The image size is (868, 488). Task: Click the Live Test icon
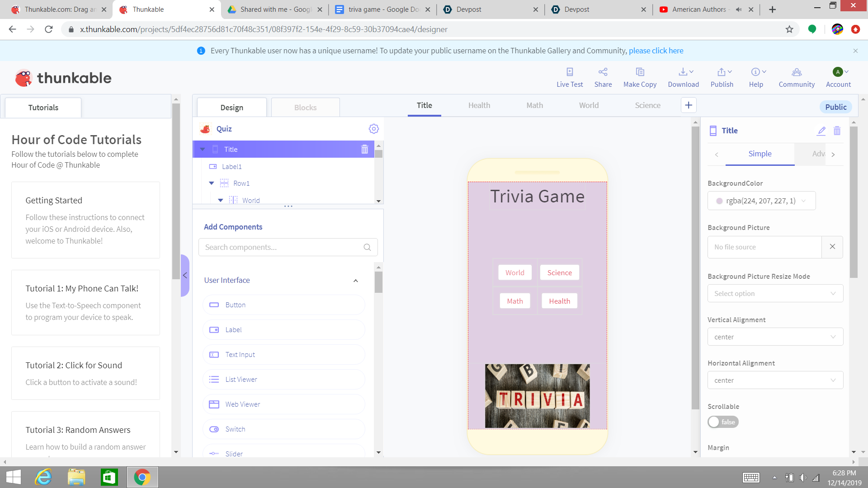click(570, 72)
